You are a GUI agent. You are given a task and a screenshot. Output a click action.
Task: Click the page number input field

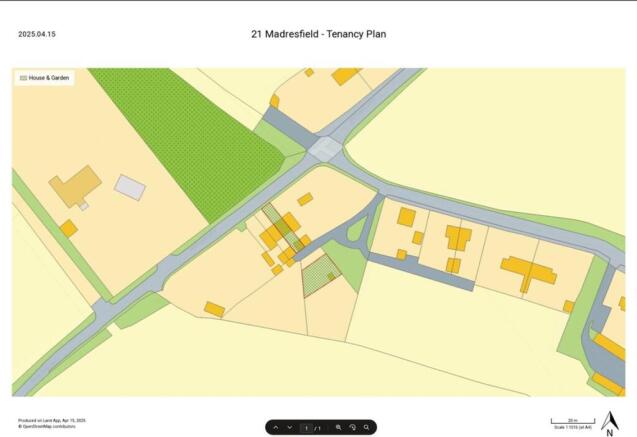[307, 427]
